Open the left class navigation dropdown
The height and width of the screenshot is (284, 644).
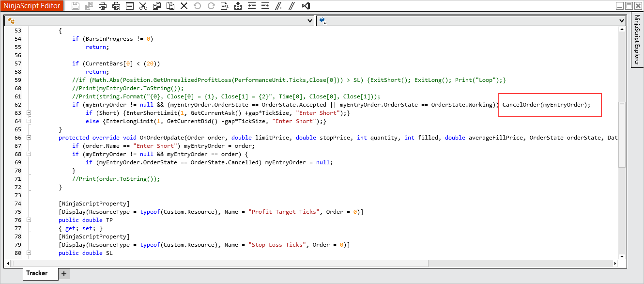(x=159, y=21)
